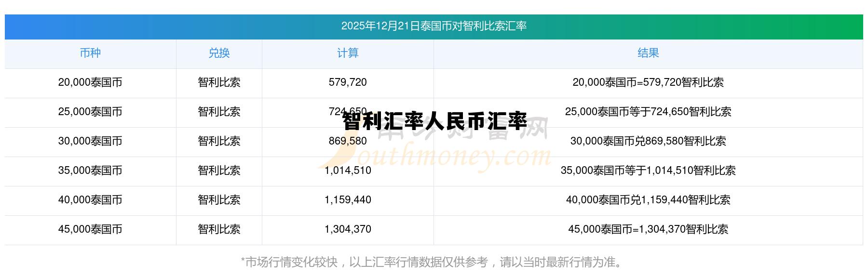
Task: Select the calculated value 1,014,510
Action: tap(348, 171)
